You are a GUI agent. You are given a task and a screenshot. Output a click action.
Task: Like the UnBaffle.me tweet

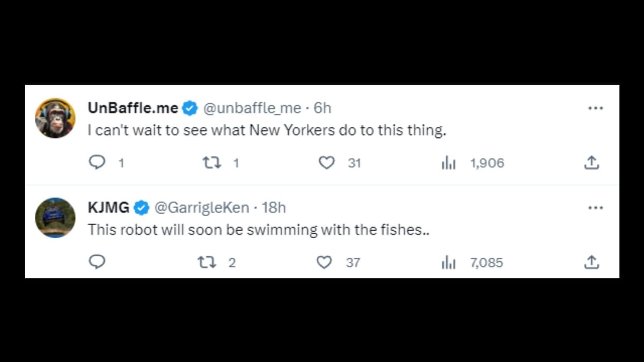326,162
